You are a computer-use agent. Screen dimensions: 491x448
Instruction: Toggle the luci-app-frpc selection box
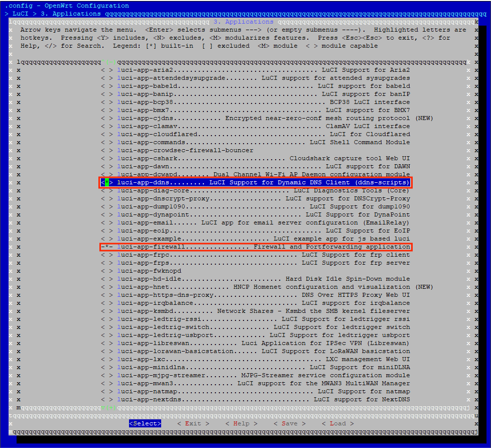(107, 255)
